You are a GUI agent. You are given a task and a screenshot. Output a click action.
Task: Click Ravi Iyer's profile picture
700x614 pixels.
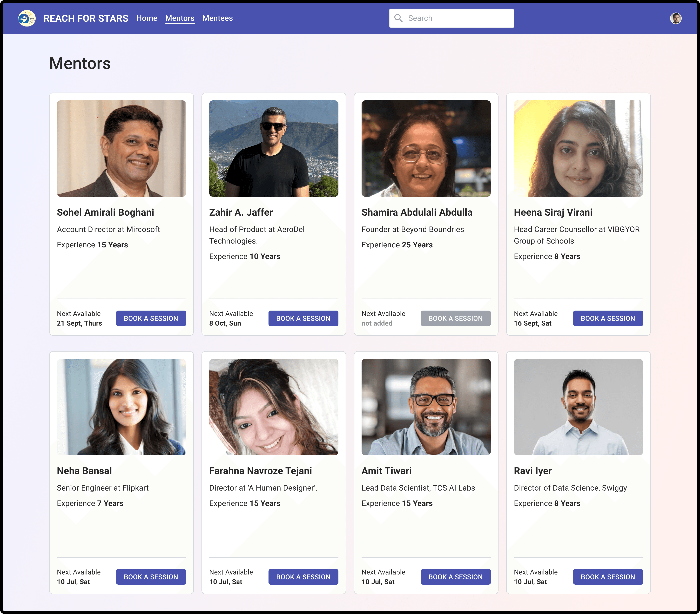pos(578,407)
